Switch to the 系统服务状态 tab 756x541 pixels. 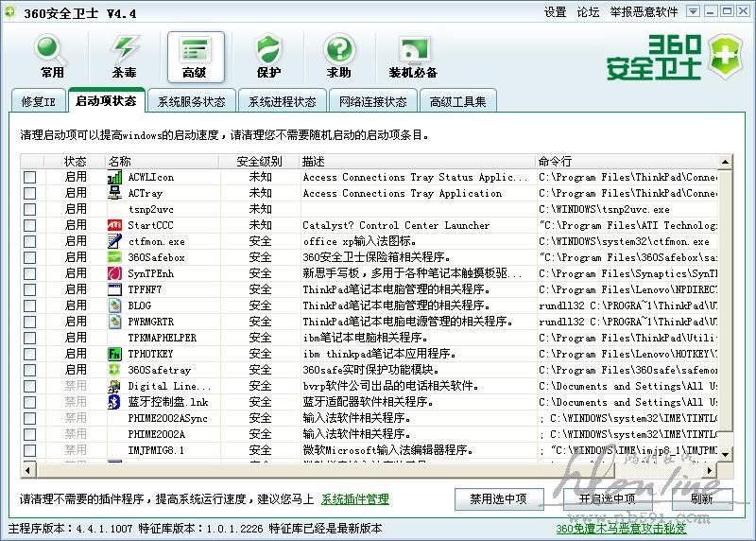[191, 102]
